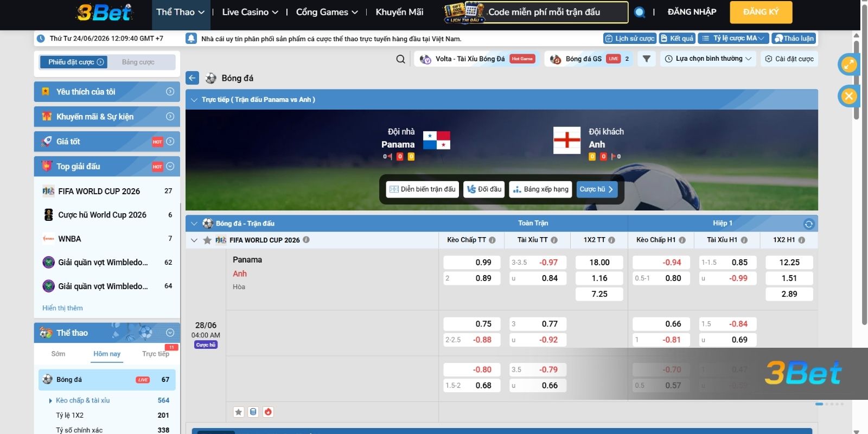Expand the Cổng Games header menu
This screenshot has height=434, width=868.
327,12
